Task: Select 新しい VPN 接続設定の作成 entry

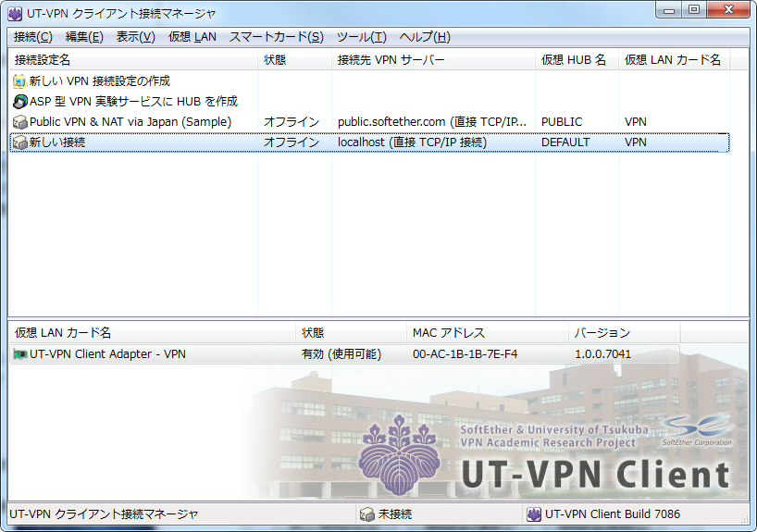Action: [99, 81]
